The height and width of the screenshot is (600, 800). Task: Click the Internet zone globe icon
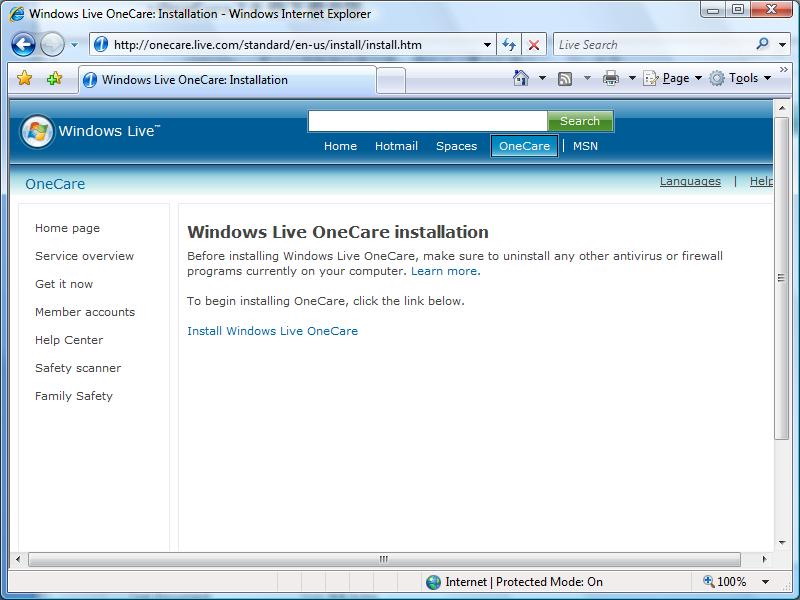click(434, 582)
